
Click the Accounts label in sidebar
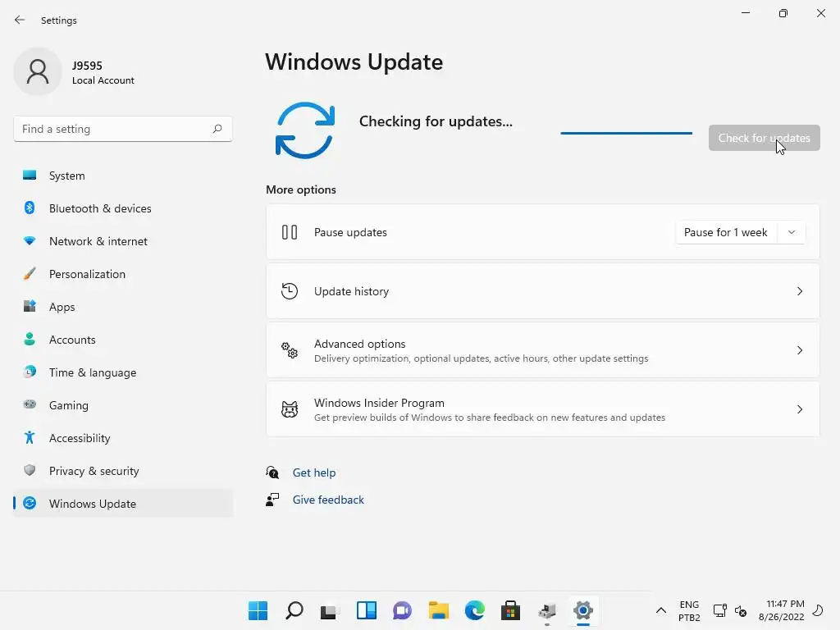pyautogui.click(x=72, y=340)
